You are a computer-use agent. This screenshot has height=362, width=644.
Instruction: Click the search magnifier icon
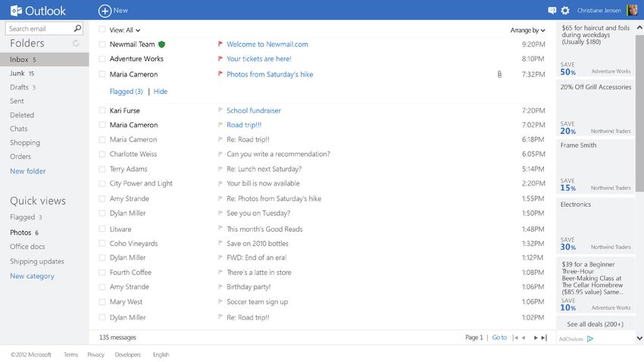click(77, 28)
